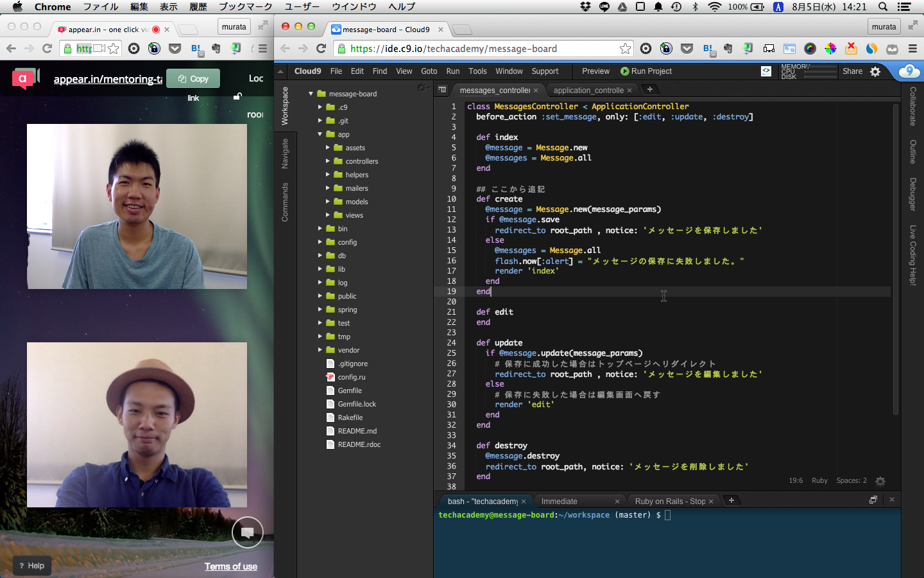
Task: Click the workspace tree settings gear
Action: [x=421, y=87]
